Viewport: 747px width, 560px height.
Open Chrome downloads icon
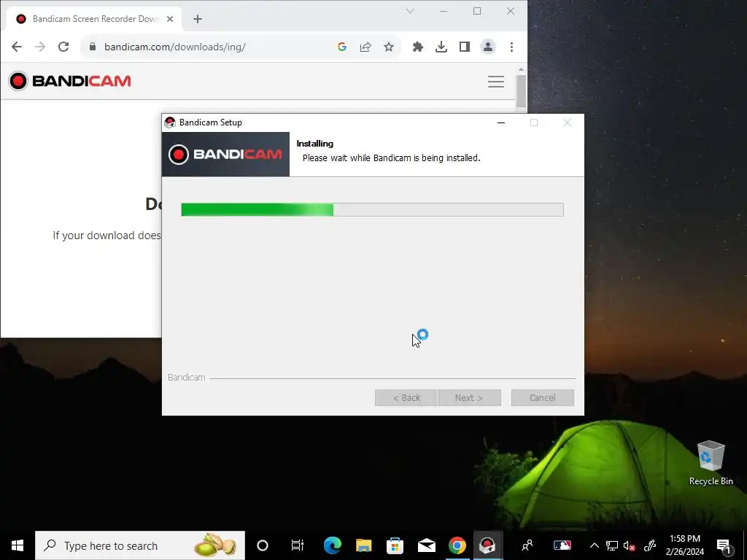[x=441, y=47]
